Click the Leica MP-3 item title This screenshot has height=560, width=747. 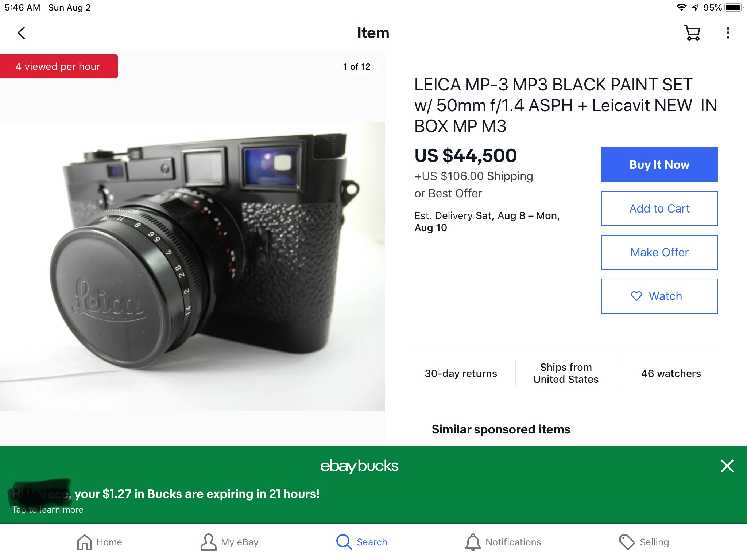[565, 105]
